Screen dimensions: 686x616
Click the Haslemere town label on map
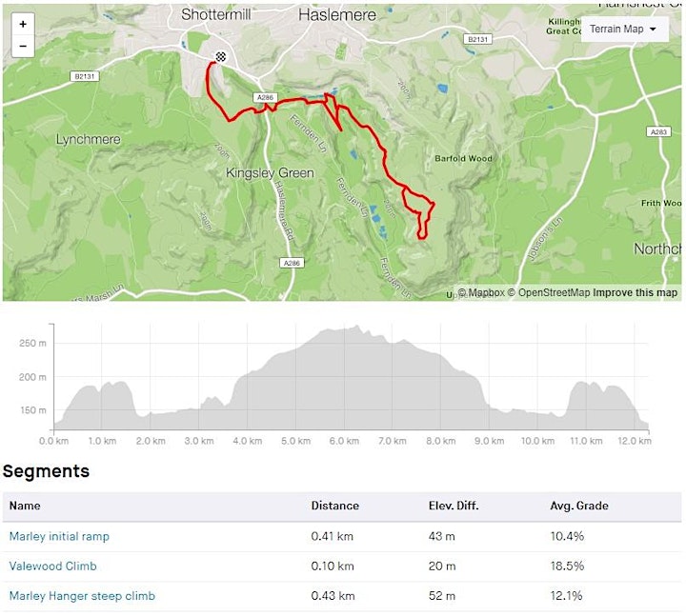[337, 15]
